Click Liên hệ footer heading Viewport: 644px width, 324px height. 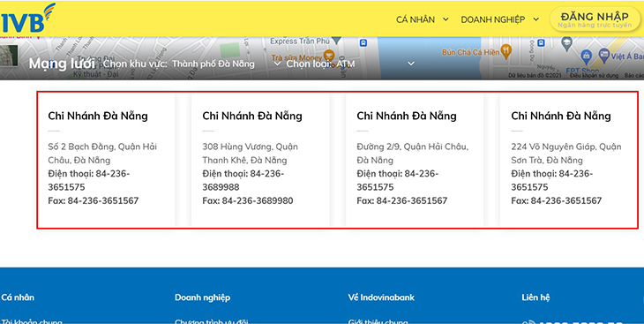(x=535, y=298)
